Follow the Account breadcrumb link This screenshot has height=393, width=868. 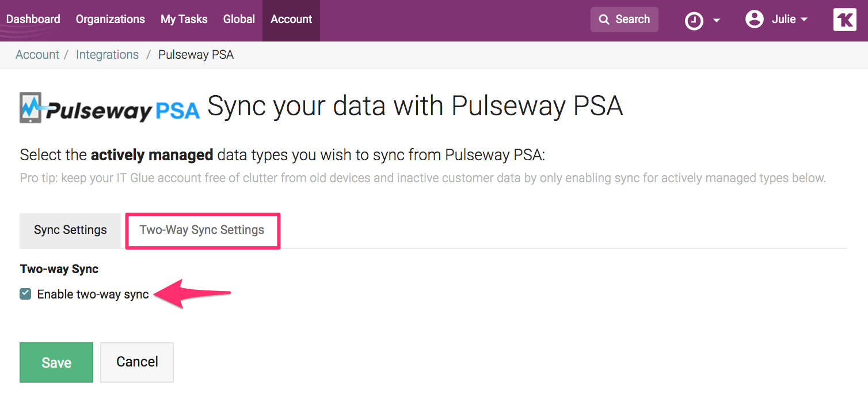37,55
